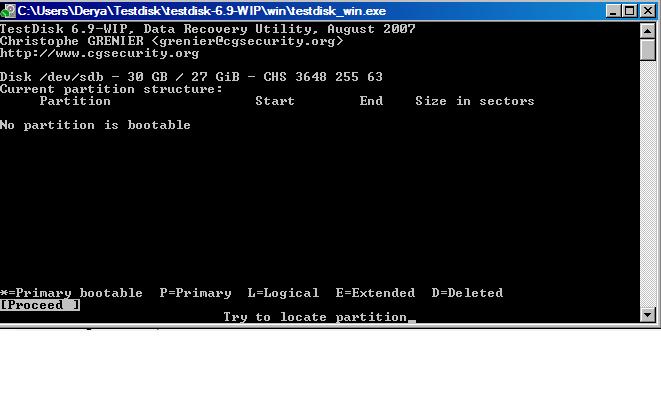Select the highlighted Proceed option

[40, 305]
